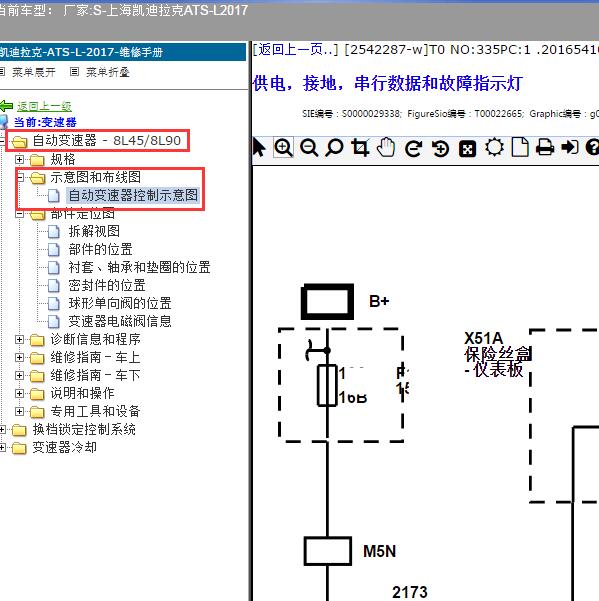Viewport: 599px width, 601px height.
Task: Click the blank page icon in toolbar
Action: tap(520, 148)
